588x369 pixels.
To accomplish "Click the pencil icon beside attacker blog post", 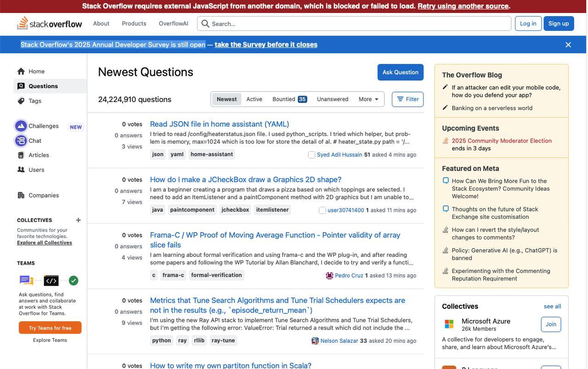I will click(x=445, y=87).
